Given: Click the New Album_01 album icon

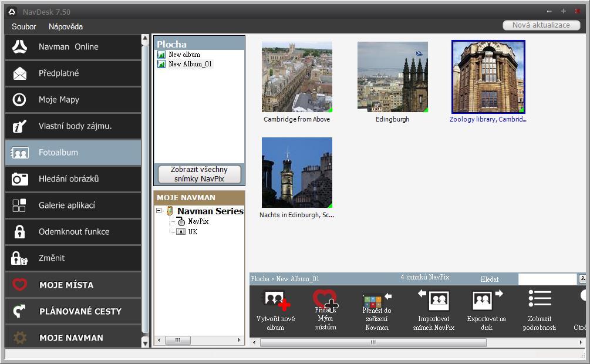Looking at the screenshot, I should point(161,65).
